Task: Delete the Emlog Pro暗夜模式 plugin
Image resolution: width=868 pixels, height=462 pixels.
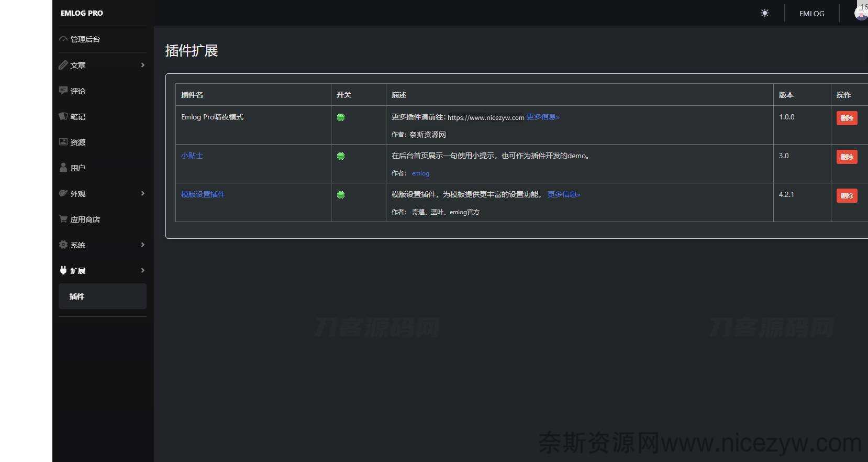Action: [847, 118]
